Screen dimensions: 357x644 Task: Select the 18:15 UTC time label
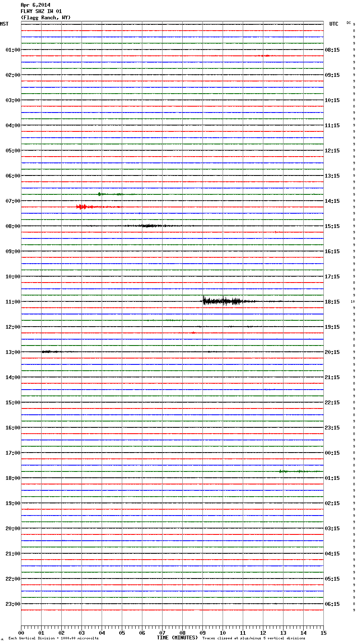[x=332, y=302]
